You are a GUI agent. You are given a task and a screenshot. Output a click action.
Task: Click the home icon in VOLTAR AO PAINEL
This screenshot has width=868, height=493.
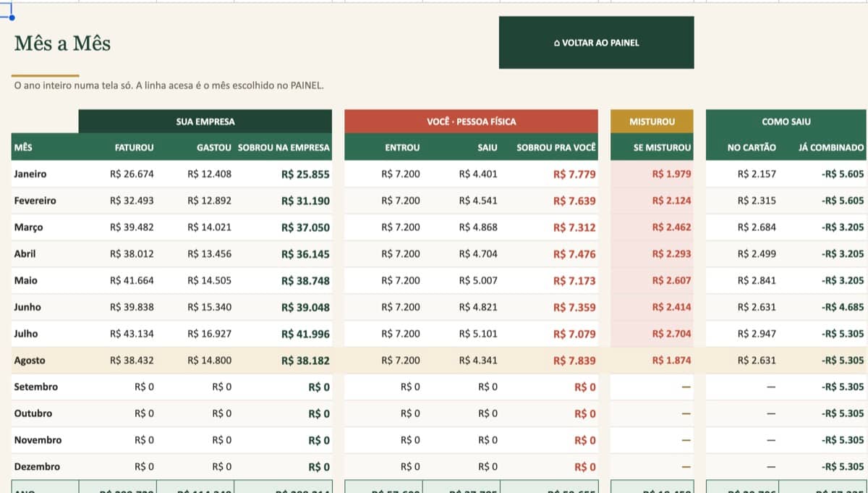tap(556, 43)
